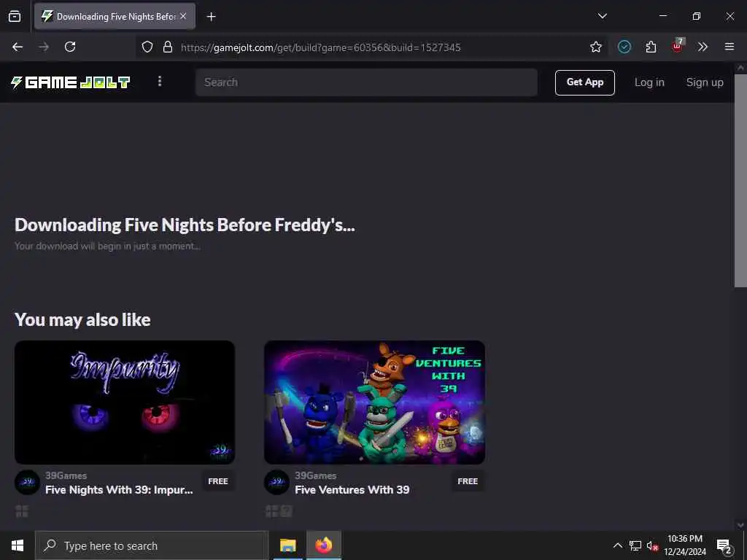
Task: Open the Log in link
Action: [x=649, y=82]
